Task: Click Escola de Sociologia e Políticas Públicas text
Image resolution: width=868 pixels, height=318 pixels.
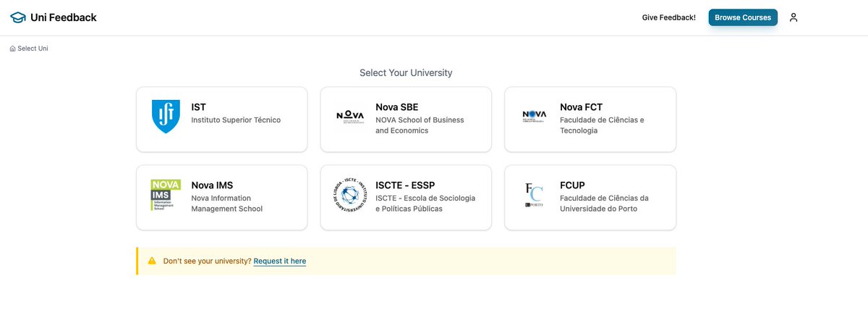Action: [x=425, y=204]
